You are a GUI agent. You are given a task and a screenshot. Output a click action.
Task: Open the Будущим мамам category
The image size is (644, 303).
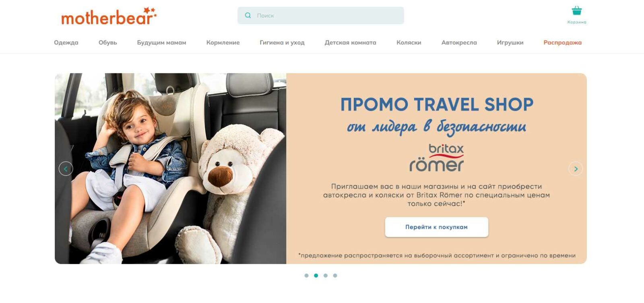[x=161, y=43]
